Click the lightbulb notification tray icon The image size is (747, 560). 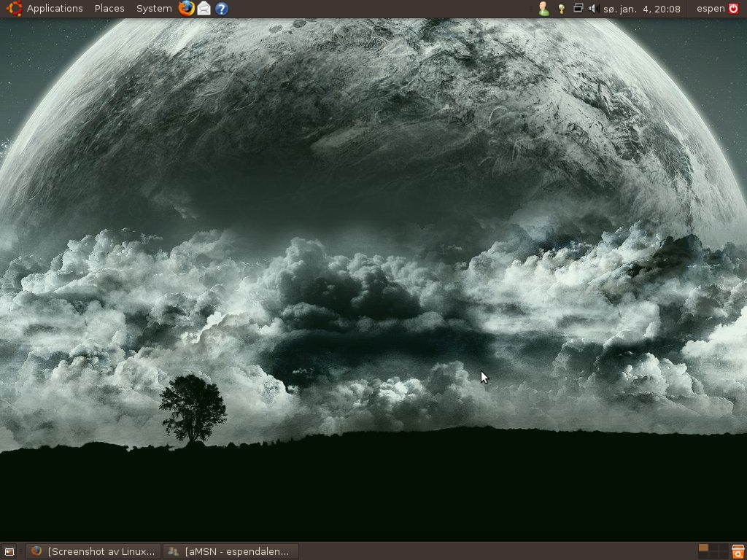[x=562, y=9]
